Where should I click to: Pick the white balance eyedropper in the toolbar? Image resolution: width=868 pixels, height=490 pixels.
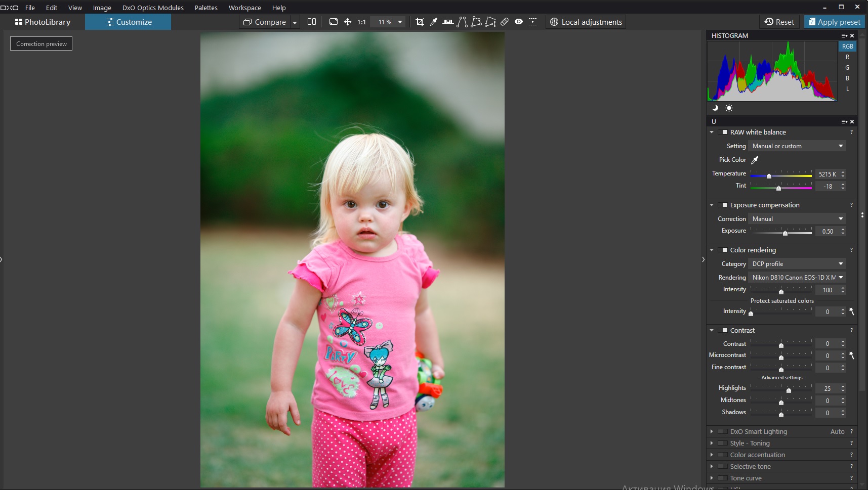(x=434, y=22)
